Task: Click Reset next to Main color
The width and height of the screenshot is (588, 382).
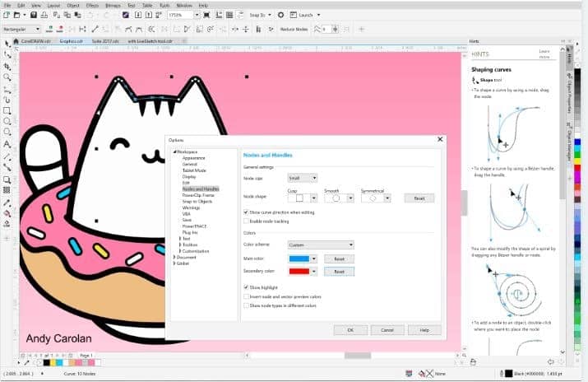Action: click(x=339, y=259)
